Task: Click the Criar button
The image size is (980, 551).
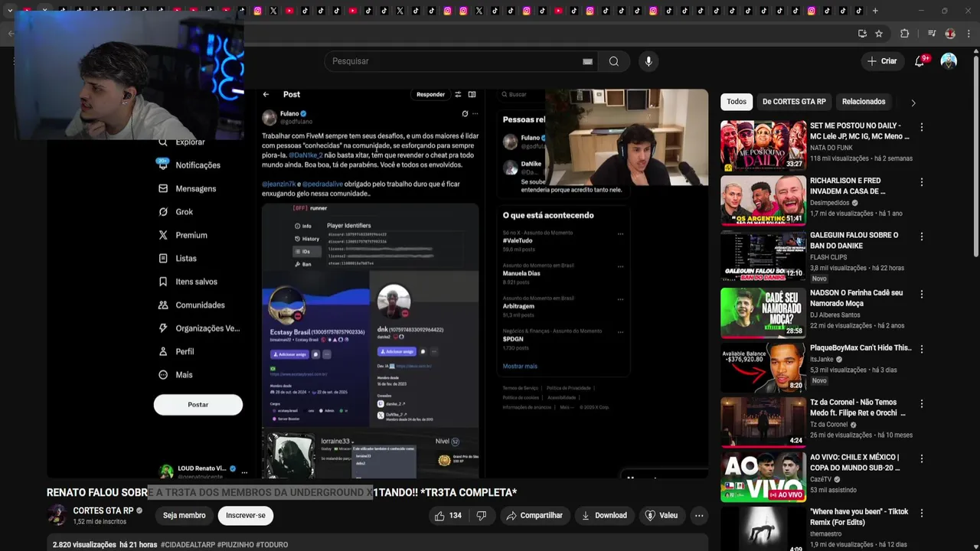Action: [x=882, y=61]
